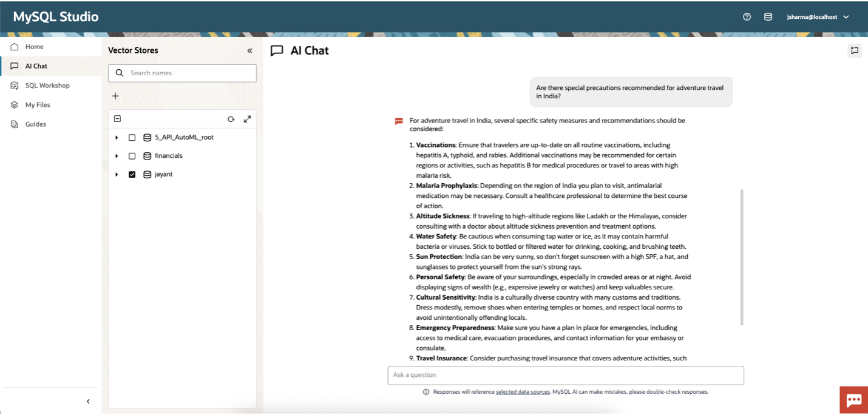Expand the financials node
This screenshot has height=415, width=868.
coord(117,156)
